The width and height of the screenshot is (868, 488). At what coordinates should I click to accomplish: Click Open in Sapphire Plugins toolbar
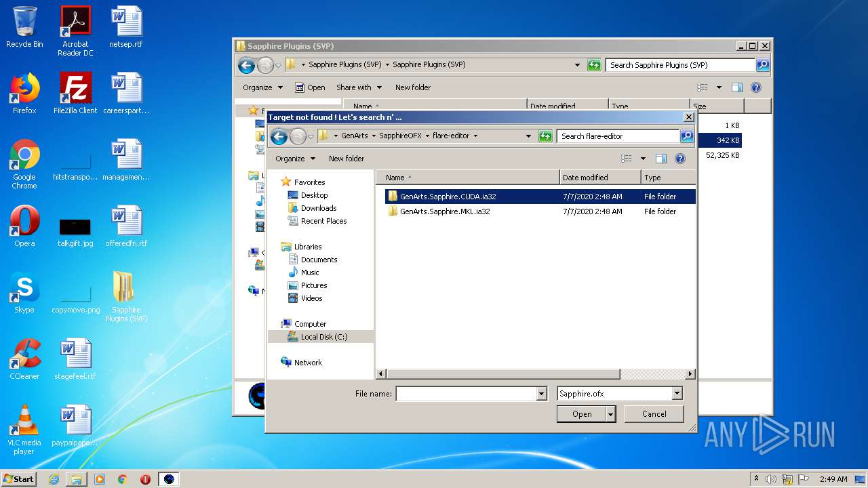311,87
